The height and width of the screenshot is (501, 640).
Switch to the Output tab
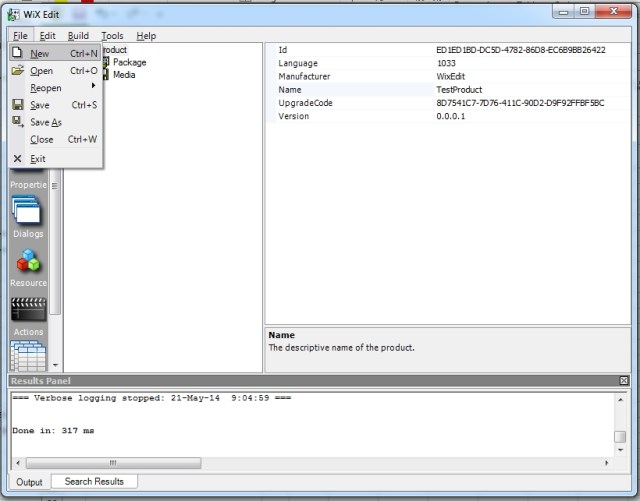tap(30, 482)
